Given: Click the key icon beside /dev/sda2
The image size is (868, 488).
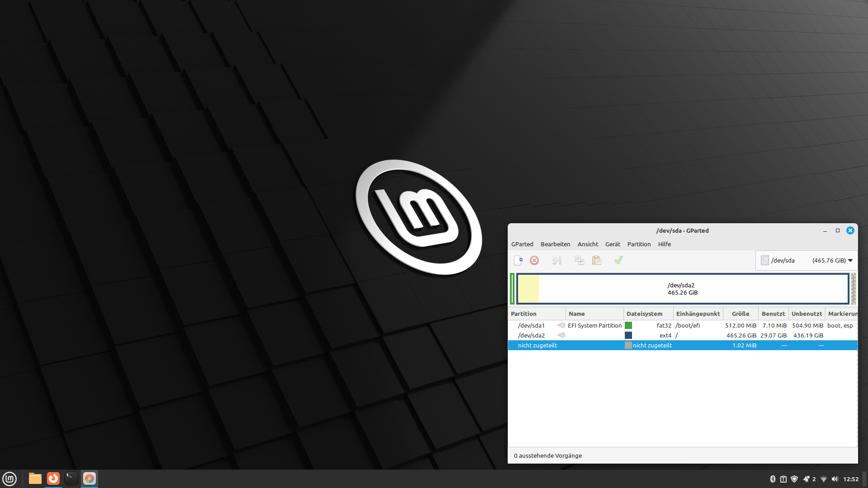Looking at the screenshot, I should 561,335.
